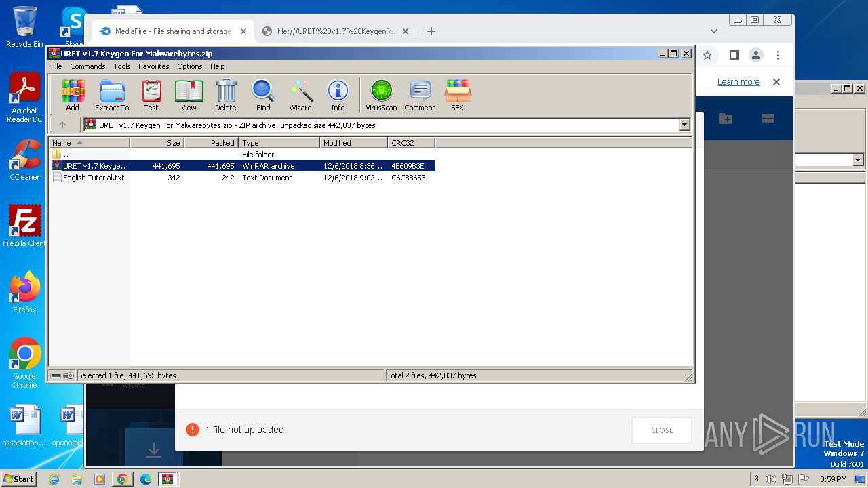Select FileZilla Client desktop shortcut

[x=24, y=226]
